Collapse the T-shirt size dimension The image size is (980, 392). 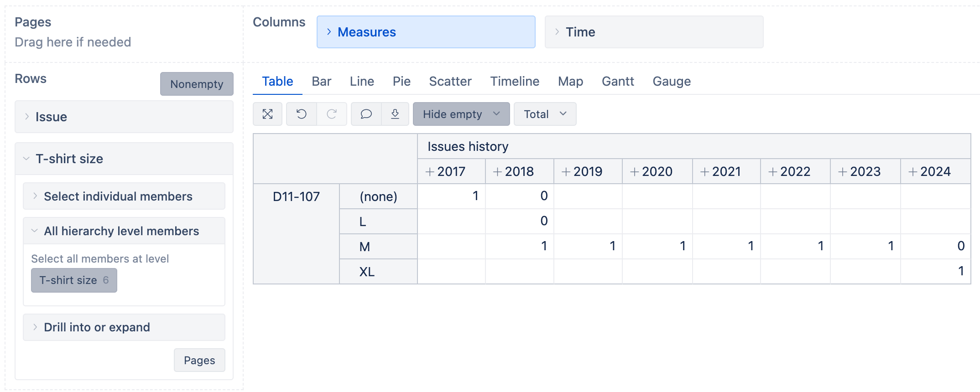pyautogui.click(x=69, y=159)
